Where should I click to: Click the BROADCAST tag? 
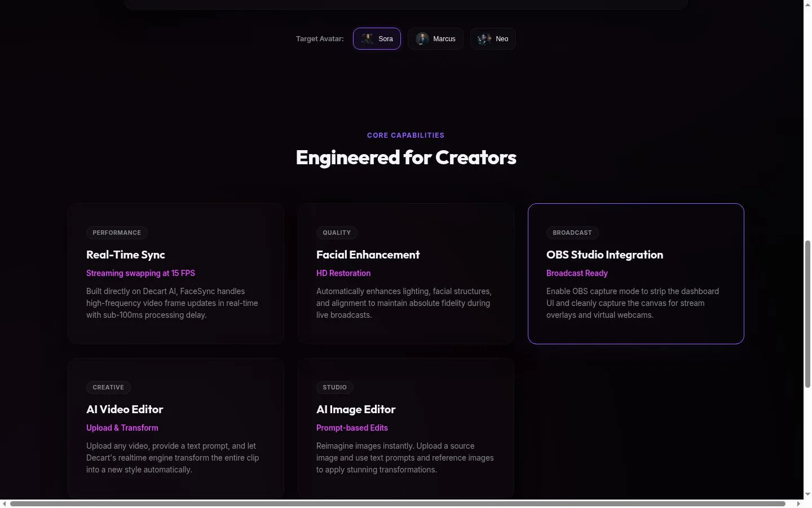tap(572, 233)
